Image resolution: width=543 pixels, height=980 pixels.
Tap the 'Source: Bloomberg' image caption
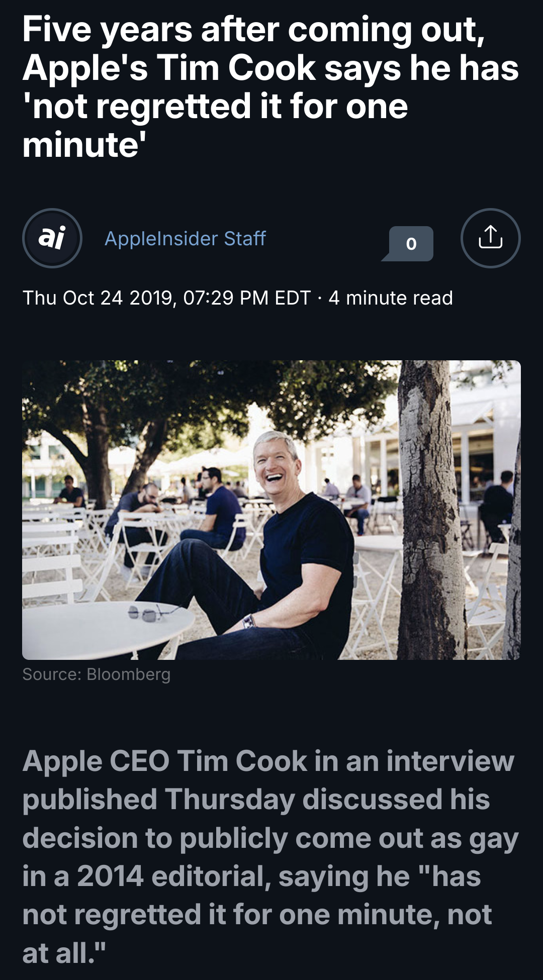click(x=97, y=674)
